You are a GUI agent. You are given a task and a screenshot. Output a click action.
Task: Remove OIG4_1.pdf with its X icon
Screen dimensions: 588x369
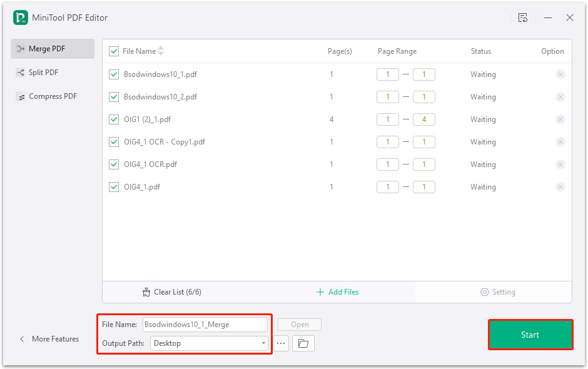[x=560, y=187]
